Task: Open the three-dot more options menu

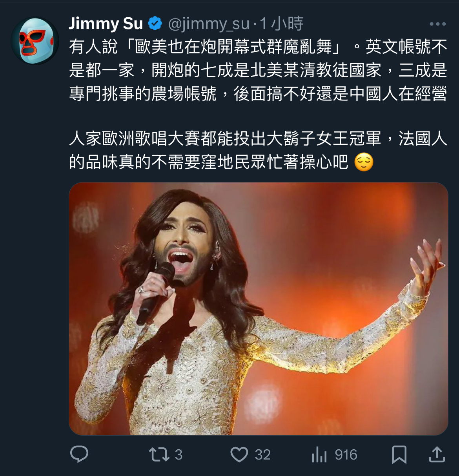Action: coord(437,24)
